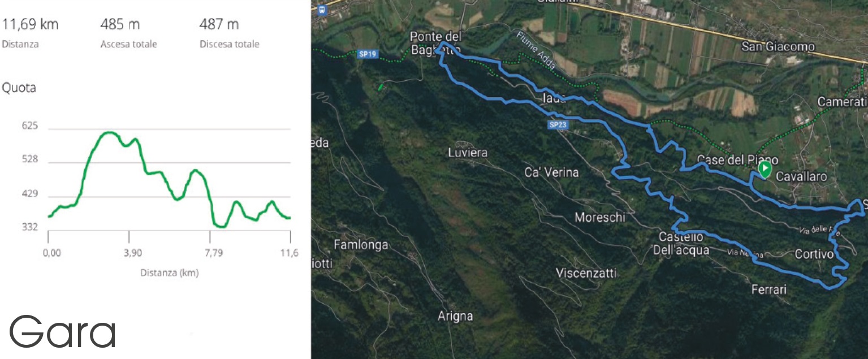Click the Gara heading text
Viewport: 868px width, 359px height.
tap(62, 333)
